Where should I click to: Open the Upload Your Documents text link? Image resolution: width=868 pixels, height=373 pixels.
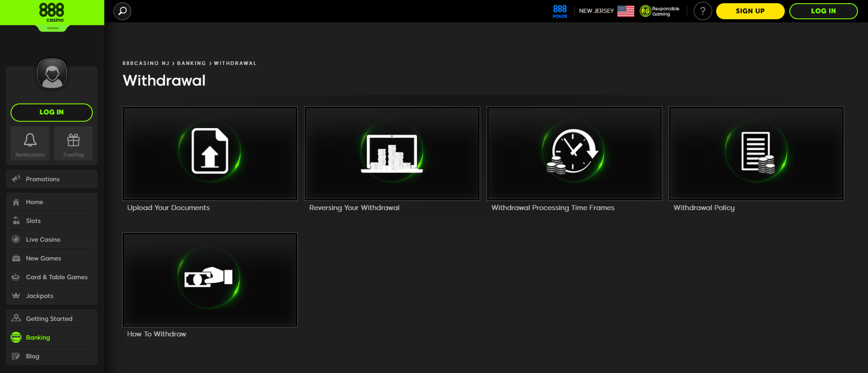point(168,207)
